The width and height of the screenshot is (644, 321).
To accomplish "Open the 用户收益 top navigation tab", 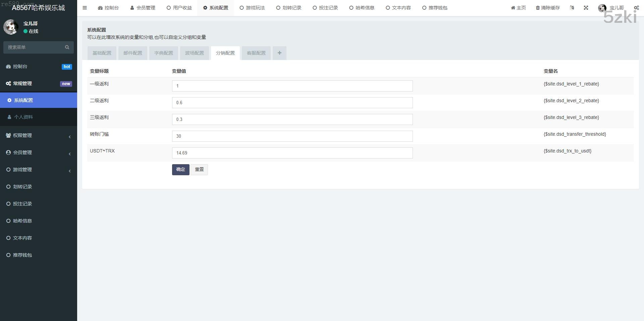I will (179, 8).
